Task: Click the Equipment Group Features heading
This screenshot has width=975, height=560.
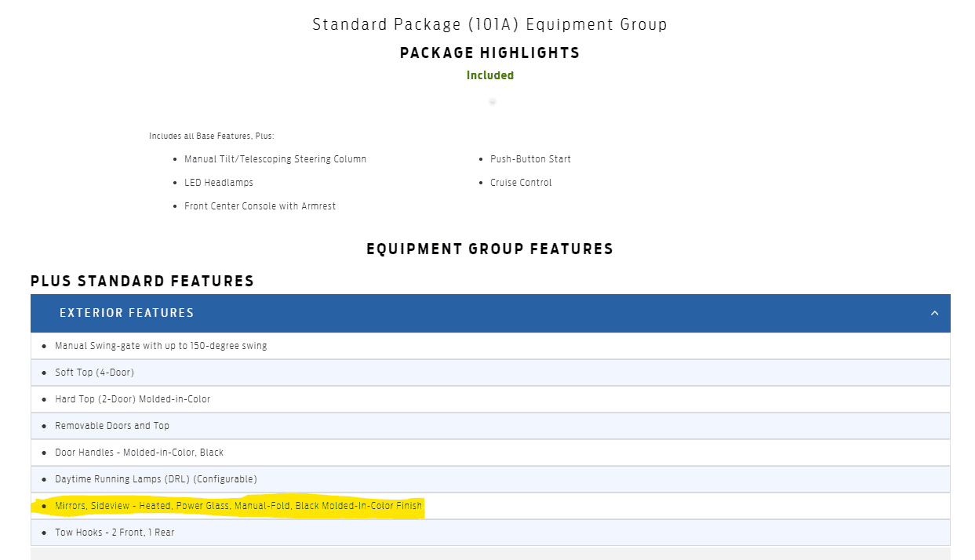Action: click(490, 249)
